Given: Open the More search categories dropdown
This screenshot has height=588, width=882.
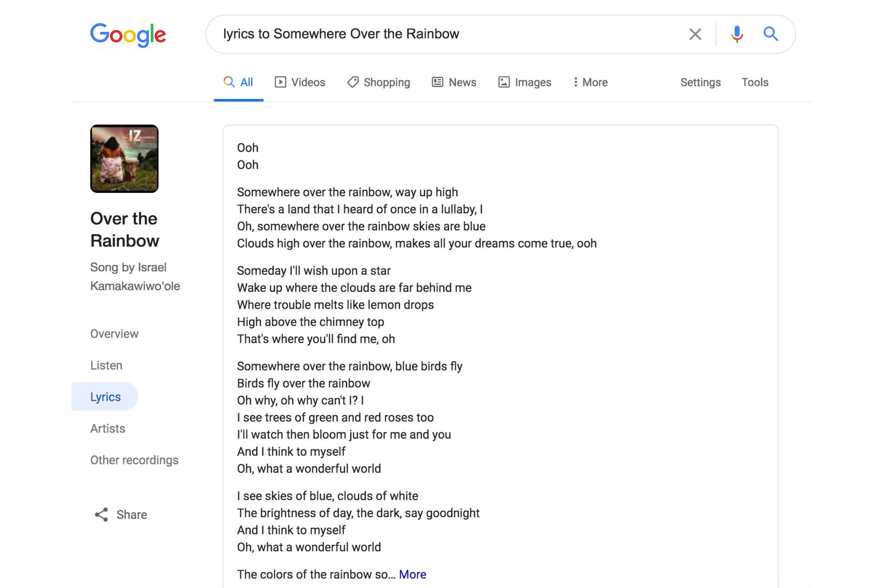Looking at the screenshot, I should 590,82.
